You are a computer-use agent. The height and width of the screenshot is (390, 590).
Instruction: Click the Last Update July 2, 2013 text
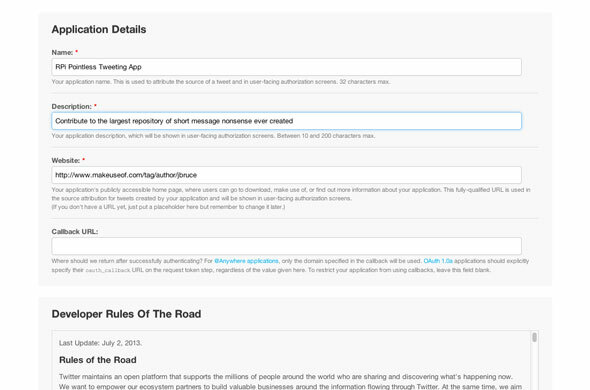click(100, 343)
